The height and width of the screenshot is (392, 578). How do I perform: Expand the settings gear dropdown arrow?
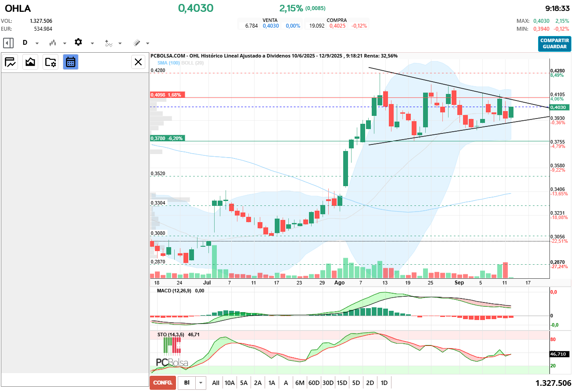click(x=92, y=43)
